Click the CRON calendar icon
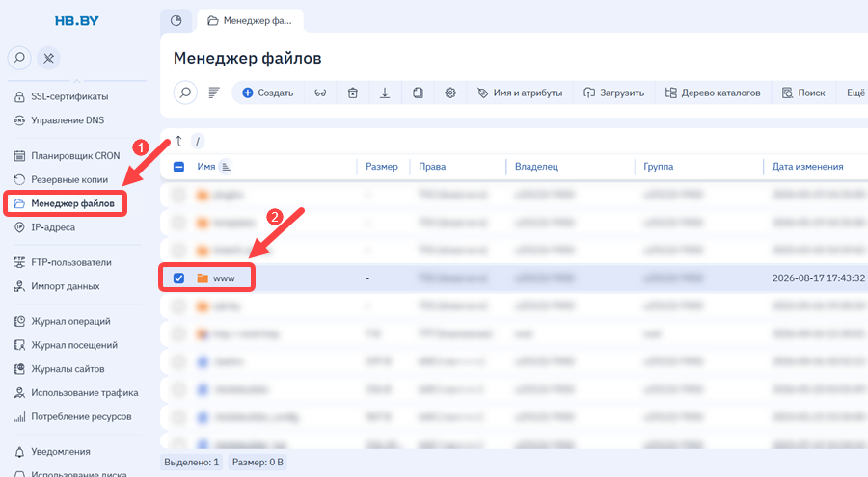The image size is (868, 477). click(x=19, y=155)
